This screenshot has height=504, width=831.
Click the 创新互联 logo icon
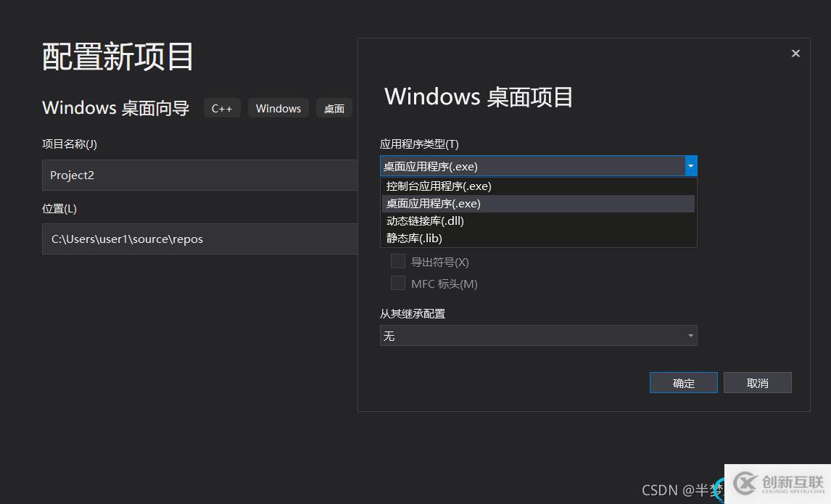click(745, 483)
